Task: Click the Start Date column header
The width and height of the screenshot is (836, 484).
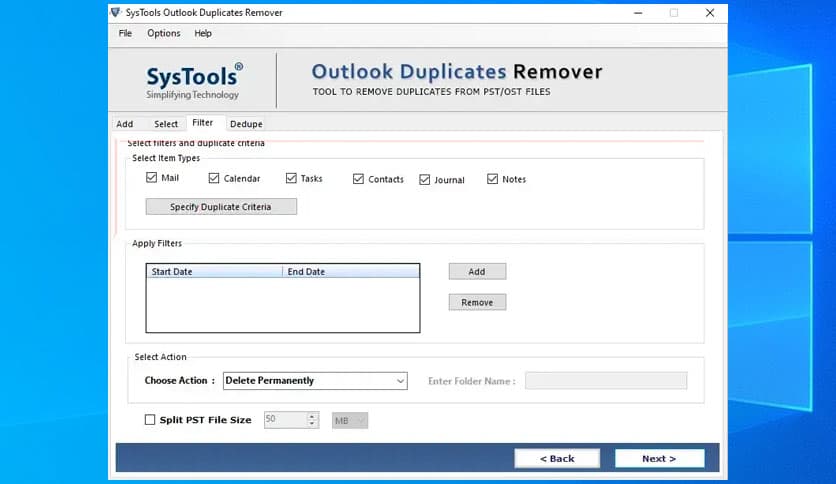Action: [x=214, y=271]
